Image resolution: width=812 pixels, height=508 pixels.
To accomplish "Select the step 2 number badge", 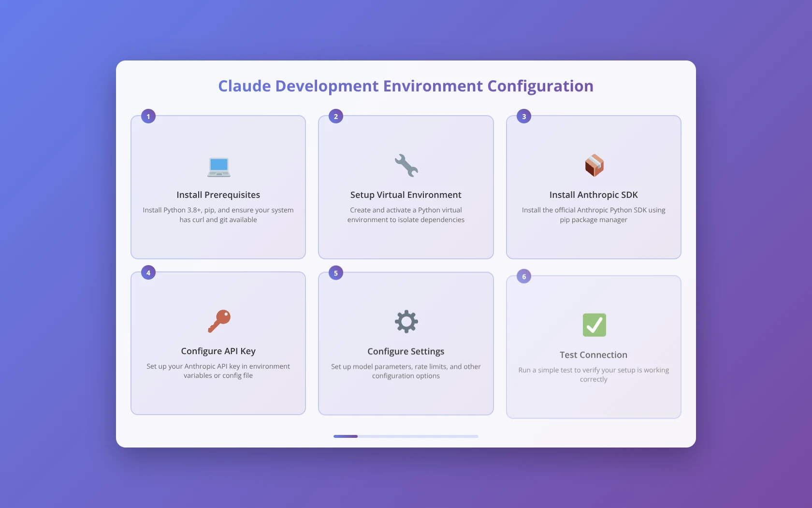I will pos(336,116).
